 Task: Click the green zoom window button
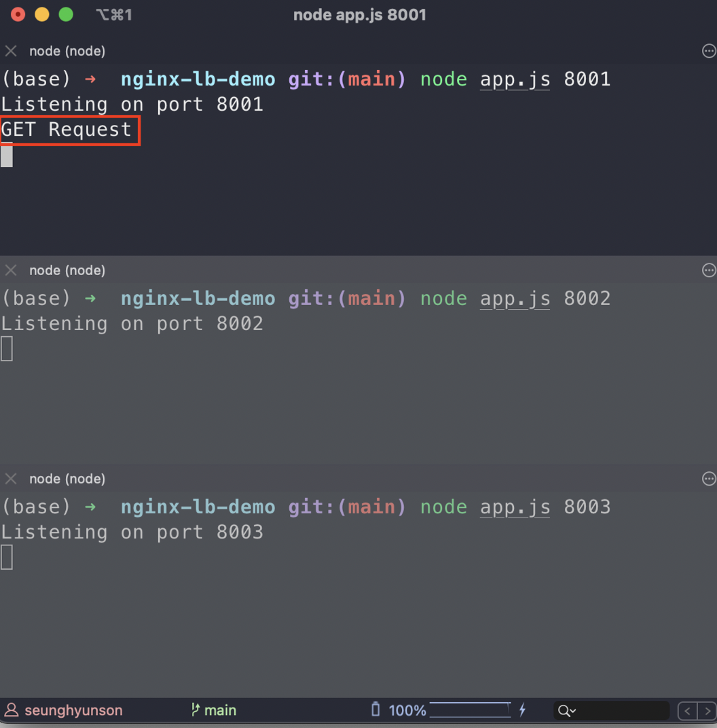(x=66, y=14)
